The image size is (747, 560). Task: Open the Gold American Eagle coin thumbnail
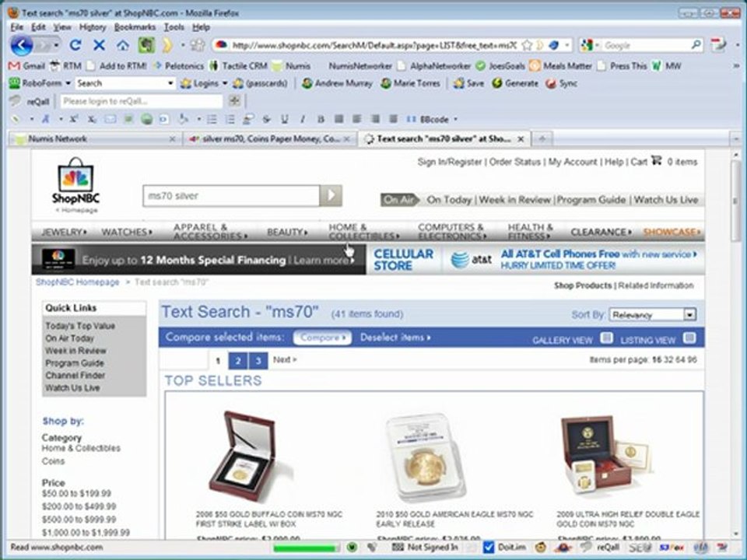coord(426,457)
